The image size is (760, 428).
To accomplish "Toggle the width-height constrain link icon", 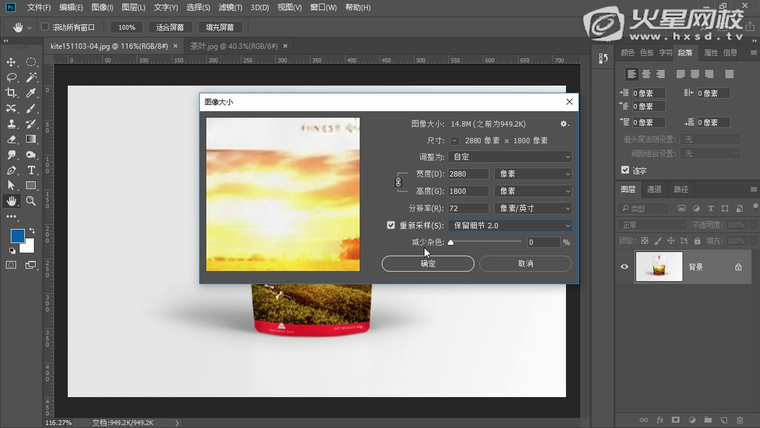I will pyautogui.click(x=400, y=182).
